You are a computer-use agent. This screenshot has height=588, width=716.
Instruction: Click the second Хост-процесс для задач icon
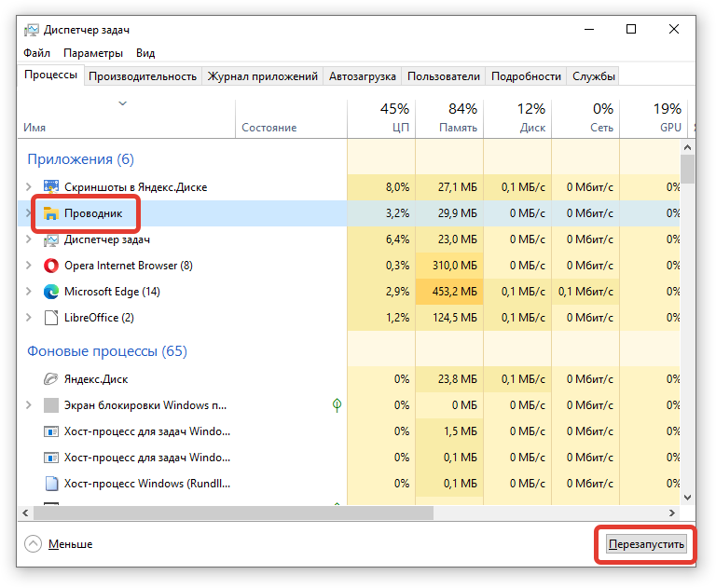[51, 458]
